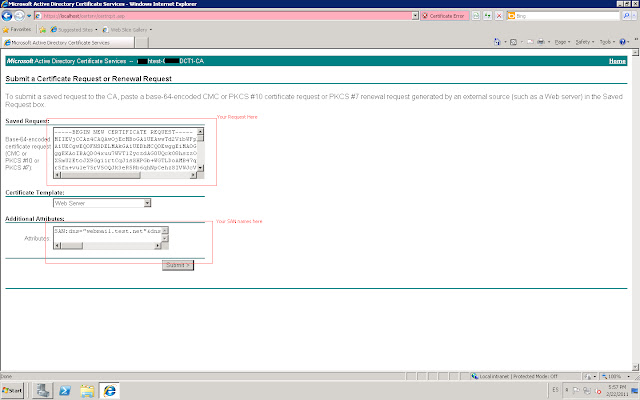Go back with the Back arrow
Viewport: 640px width, 400px height.
point(7,16)
